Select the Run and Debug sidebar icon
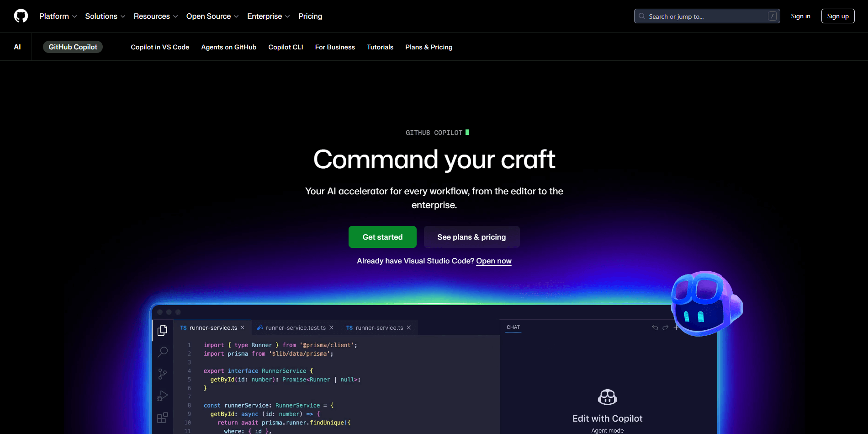 [x=162, y=396]
